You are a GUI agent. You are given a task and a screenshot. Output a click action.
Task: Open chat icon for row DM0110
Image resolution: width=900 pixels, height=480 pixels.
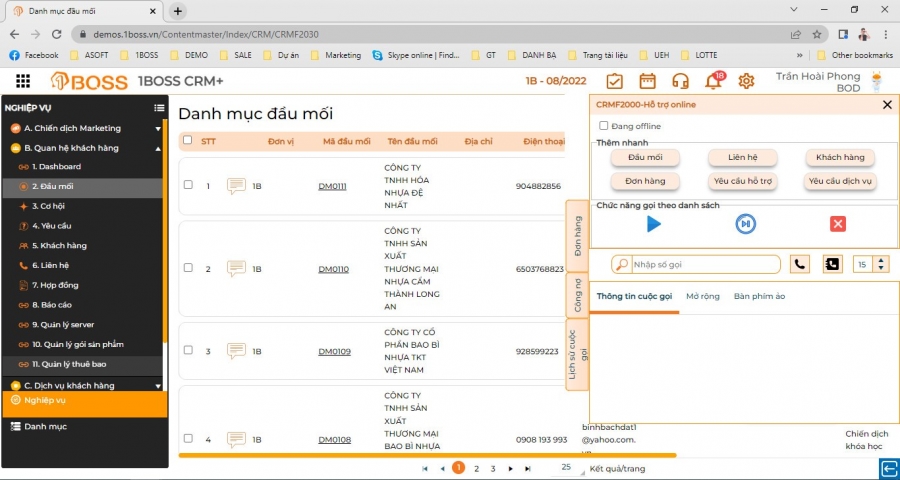point(236,269)
